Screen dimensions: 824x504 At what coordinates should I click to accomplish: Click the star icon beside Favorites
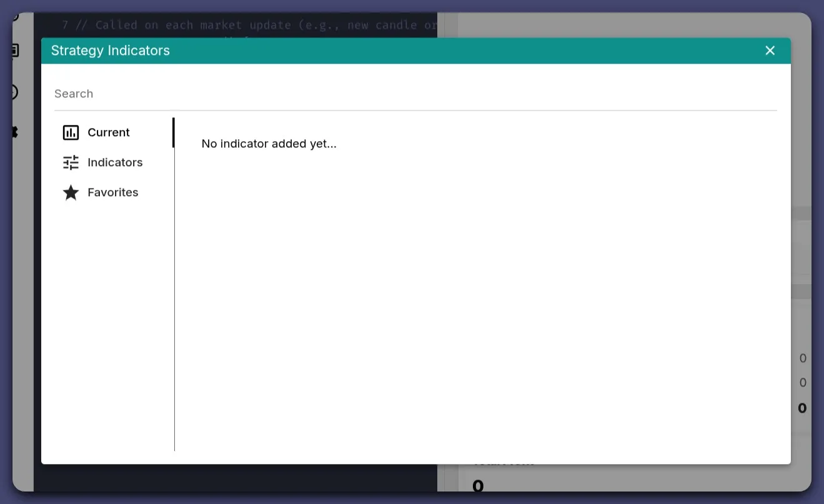[71, 192]
